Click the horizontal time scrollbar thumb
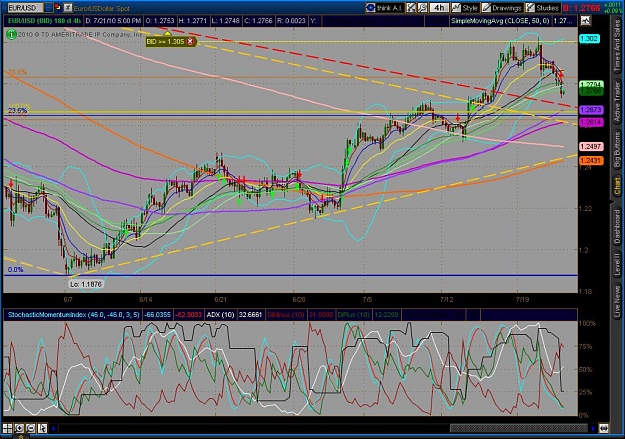 pos(519,429)
